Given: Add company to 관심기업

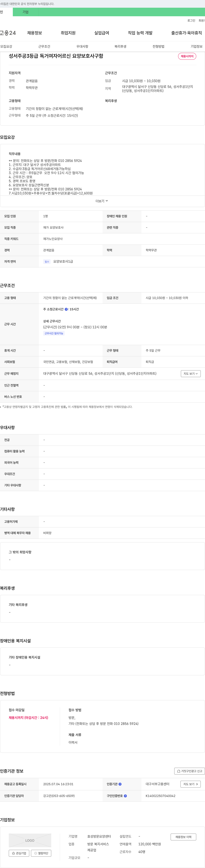Looking at the screenshot, I should tap(19, 853).
